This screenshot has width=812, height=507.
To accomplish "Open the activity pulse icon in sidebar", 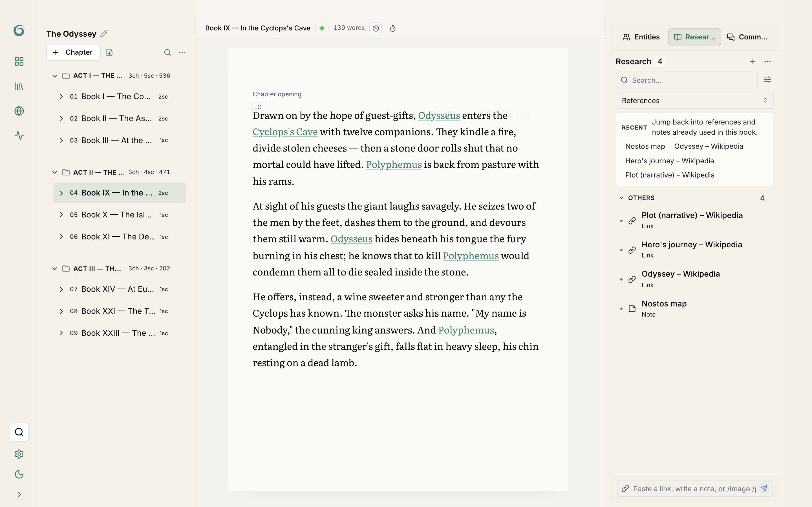I will coord(19,136).
